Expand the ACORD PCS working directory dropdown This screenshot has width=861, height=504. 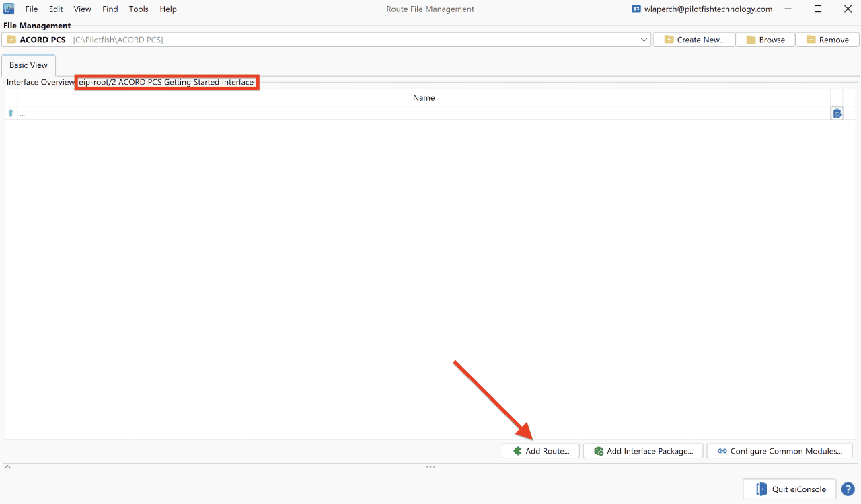tap(644, 40)
